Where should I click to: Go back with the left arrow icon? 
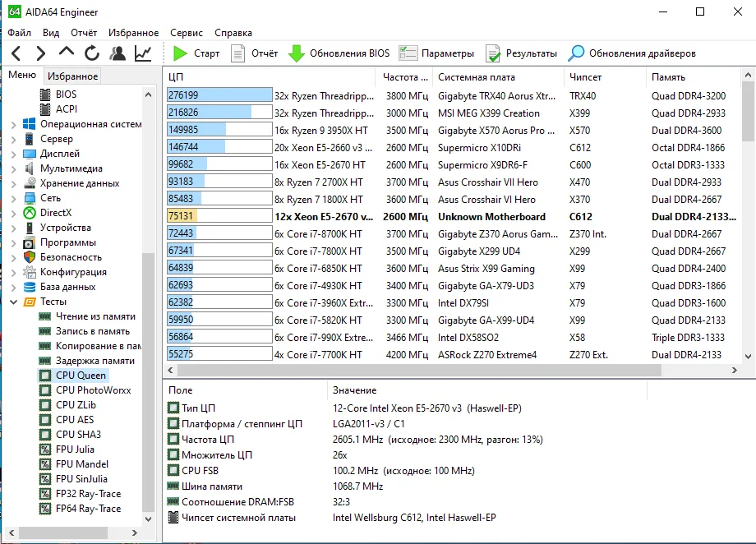point(16,53)
